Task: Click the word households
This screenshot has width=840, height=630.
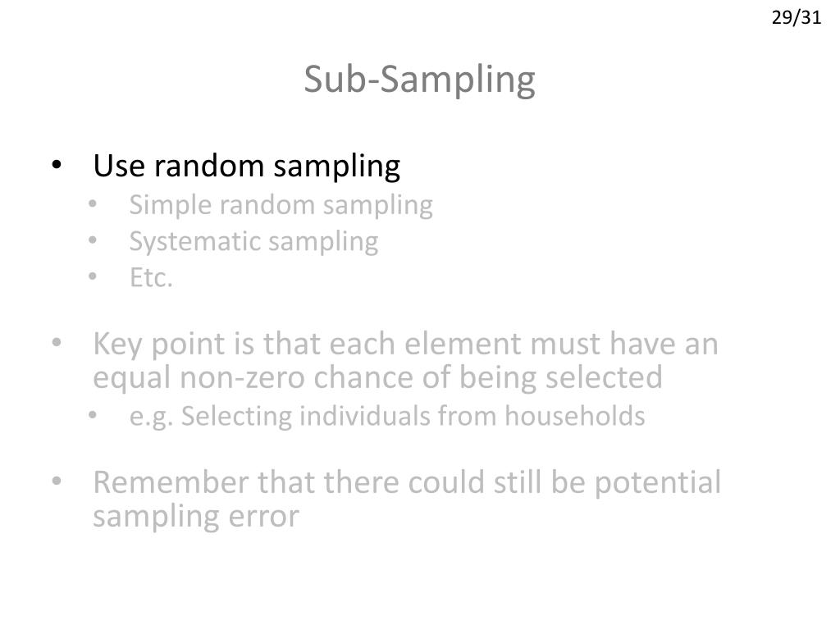Action: (574, 416)
